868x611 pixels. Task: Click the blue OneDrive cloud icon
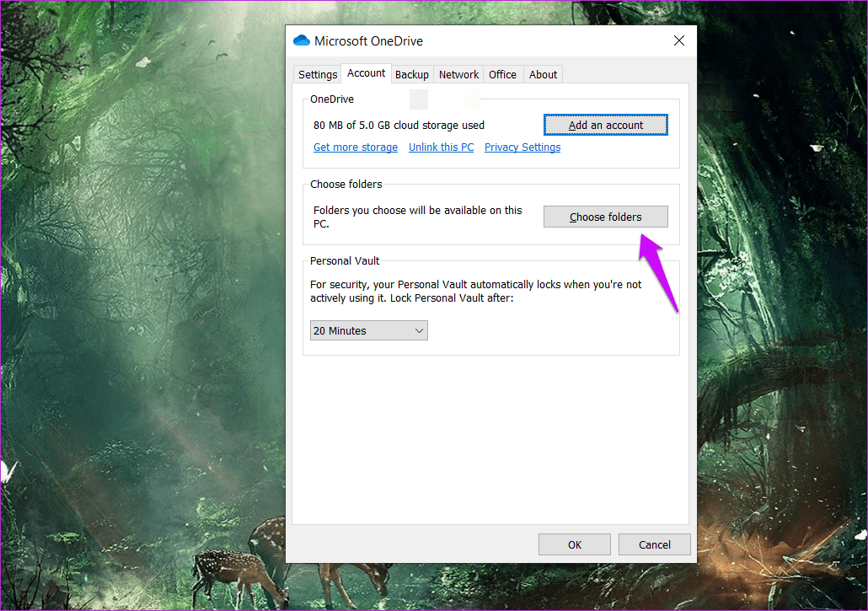coord(301,40)
